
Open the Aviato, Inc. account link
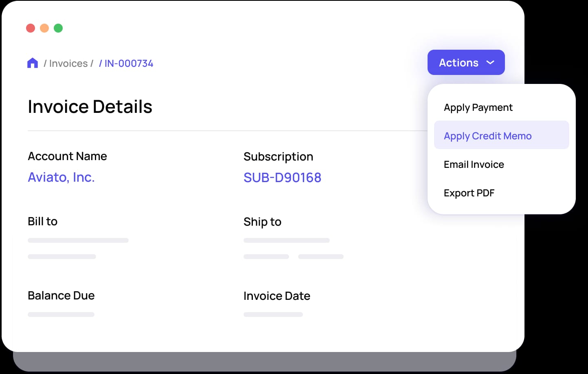click(61, 177)
